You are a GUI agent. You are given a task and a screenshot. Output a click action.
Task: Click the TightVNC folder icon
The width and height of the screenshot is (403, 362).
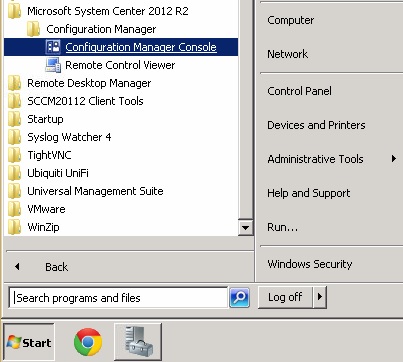click(14, 155)
